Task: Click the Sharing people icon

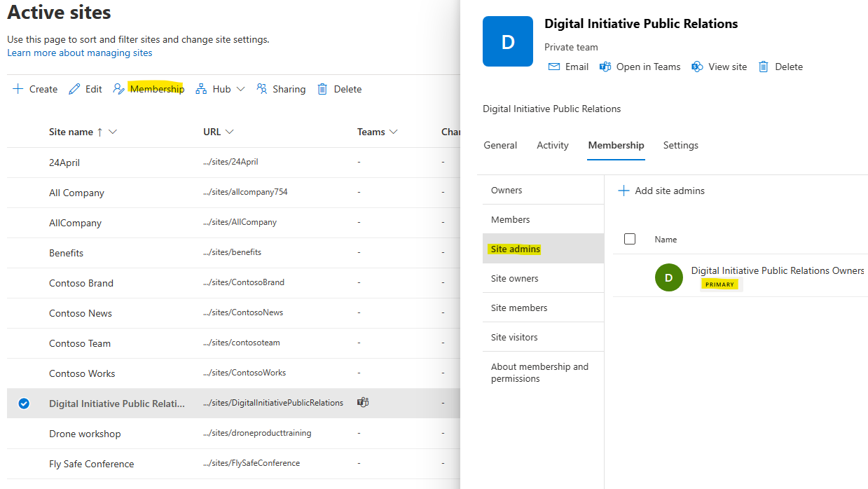Action: pos(262,89)
